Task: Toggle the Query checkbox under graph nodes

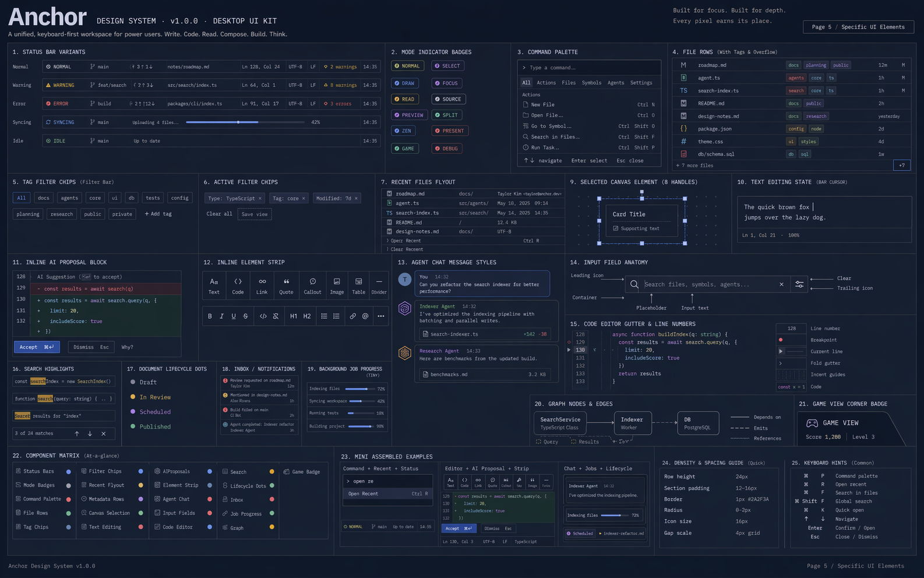Action: pos(538,442)
